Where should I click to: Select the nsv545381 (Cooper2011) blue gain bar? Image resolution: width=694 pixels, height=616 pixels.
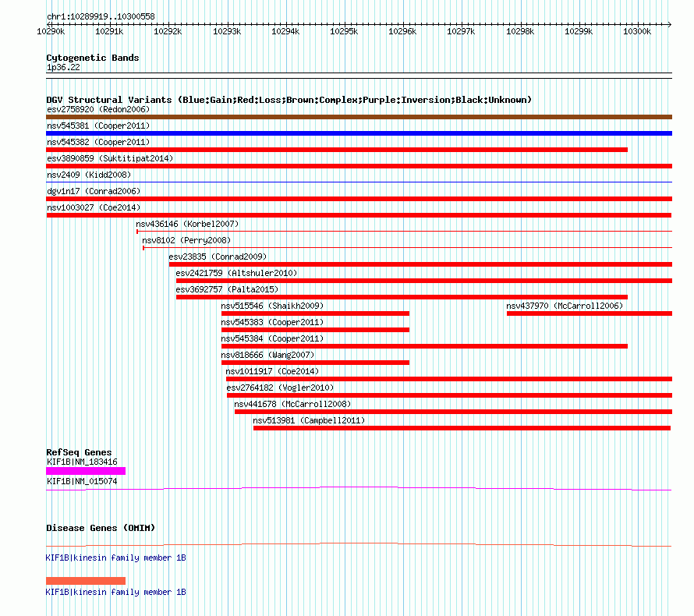click(x=359, y=133)
